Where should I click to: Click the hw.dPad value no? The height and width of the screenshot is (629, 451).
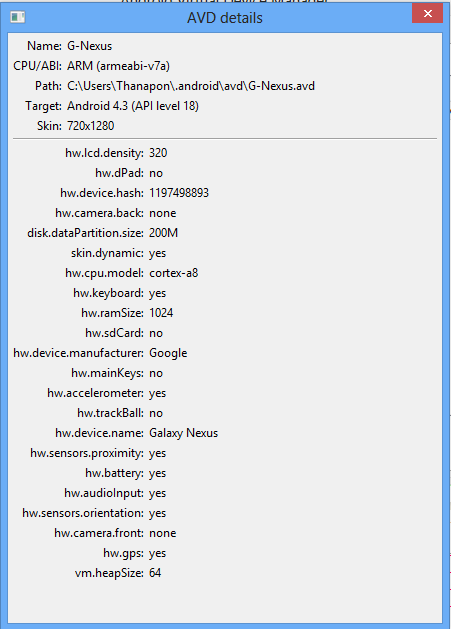pyautogui.click(x=156, y=173)
